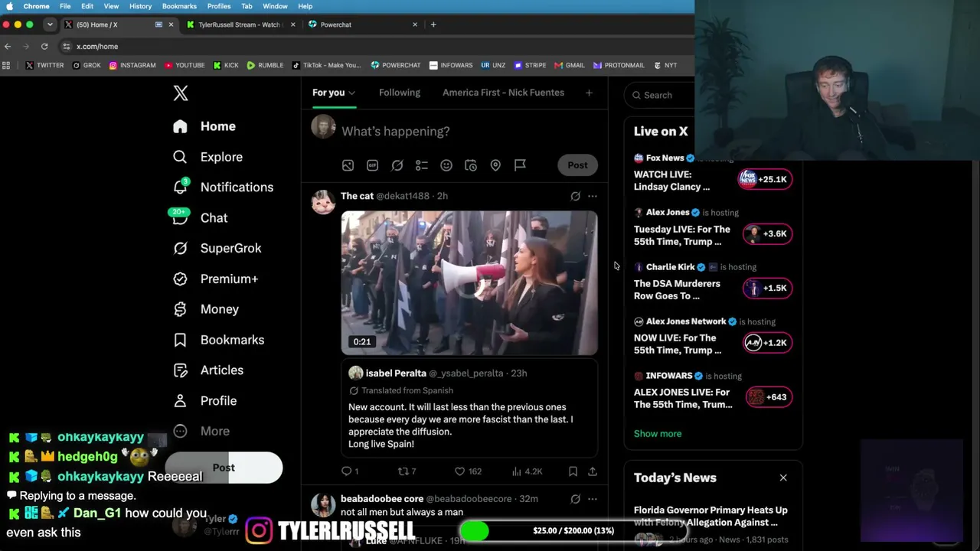Schedule the post with the calendar icon
This screenshot has width=980, height=551.
pyautogui.click(x=471, y=165)
